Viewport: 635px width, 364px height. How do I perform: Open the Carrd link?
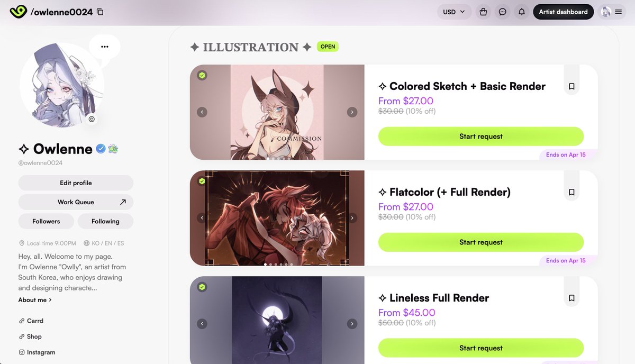click(x=31, y=321)
